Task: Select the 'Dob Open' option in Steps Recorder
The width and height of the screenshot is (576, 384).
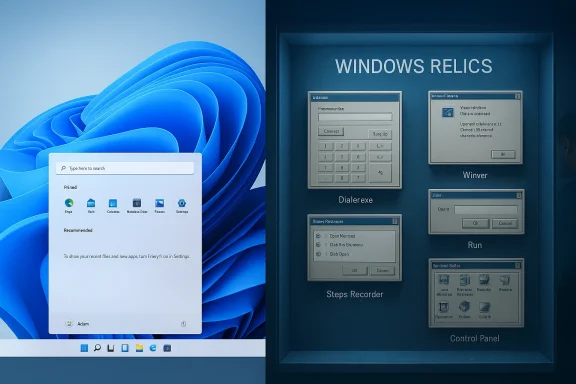Action: point(333,254)
